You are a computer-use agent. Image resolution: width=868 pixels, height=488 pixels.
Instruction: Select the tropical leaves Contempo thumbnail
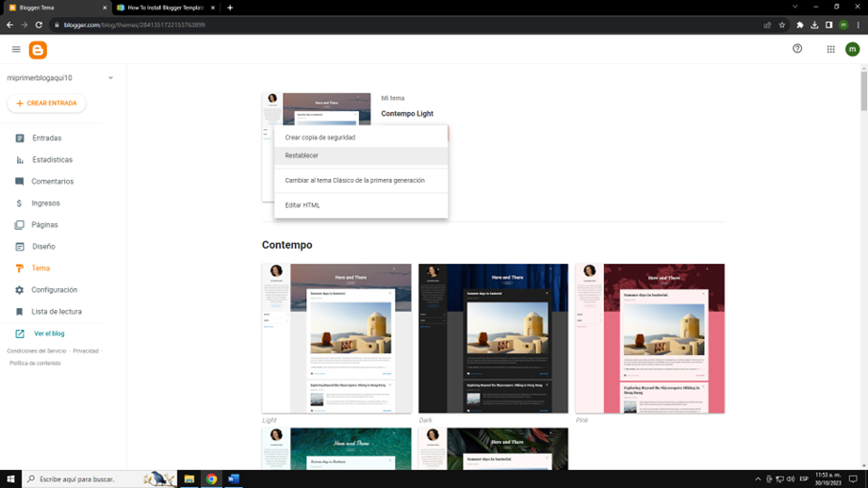pyautogui.click(x=493, y=448)
